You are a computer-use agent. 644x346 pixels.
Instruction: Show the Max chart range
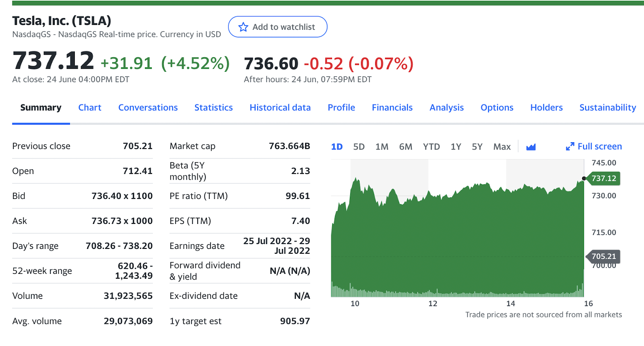502,147
